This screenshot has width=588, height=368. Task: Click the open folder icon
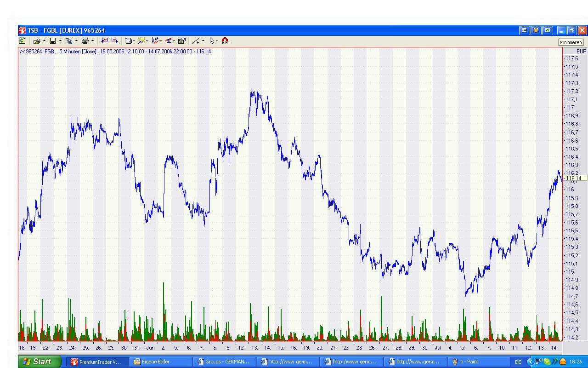point(36,41)
